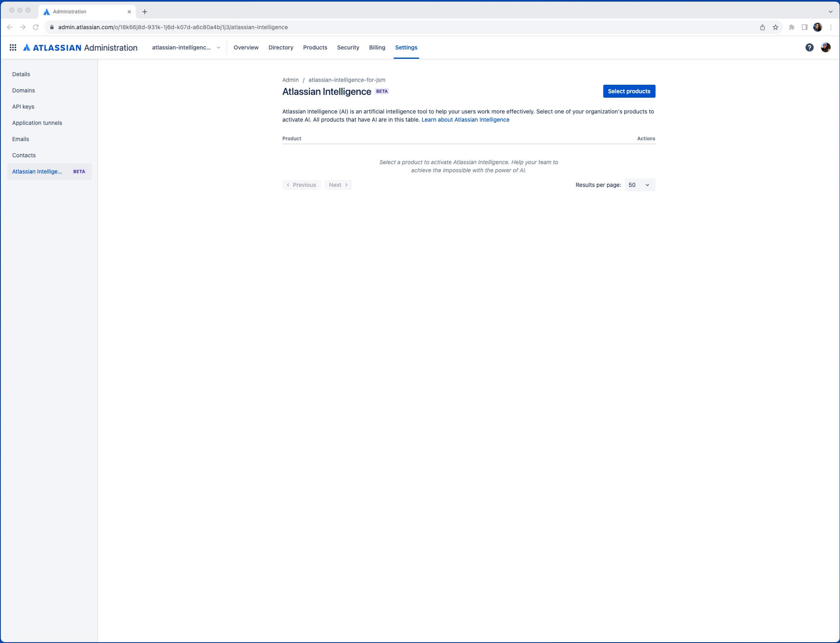This screenshot has height=643, width=840.
Task: Click the share icon in the browser toolbar
Action: click(762, 27)
